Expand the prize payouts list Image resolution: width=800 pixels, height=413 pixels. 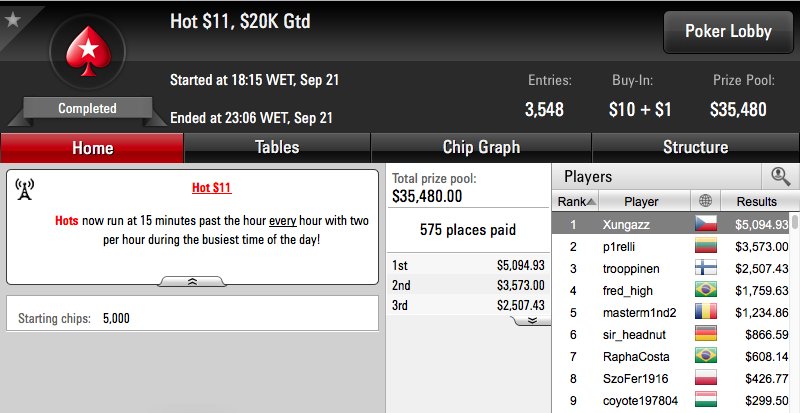[532, 320]
